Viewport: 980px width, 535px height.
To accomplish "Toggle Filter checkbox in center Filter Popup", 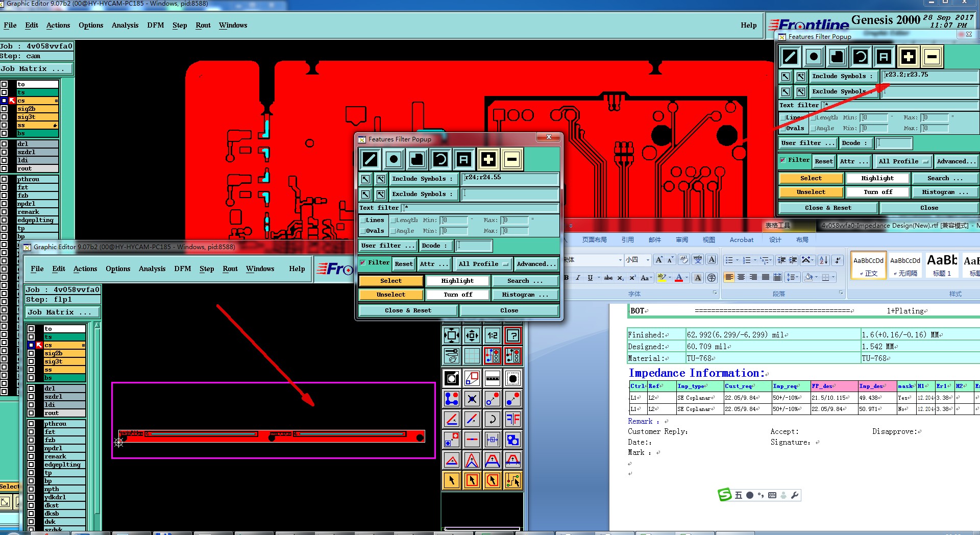I will pos(363,263).
